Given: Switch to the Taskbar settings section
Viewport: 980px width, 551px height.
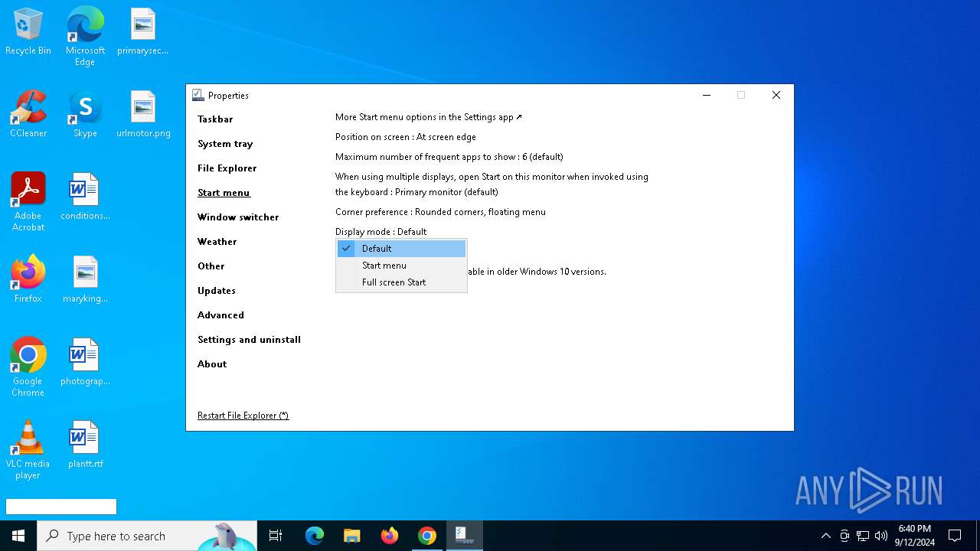Looking at the screenshot, I should click(x=215, y=119).
